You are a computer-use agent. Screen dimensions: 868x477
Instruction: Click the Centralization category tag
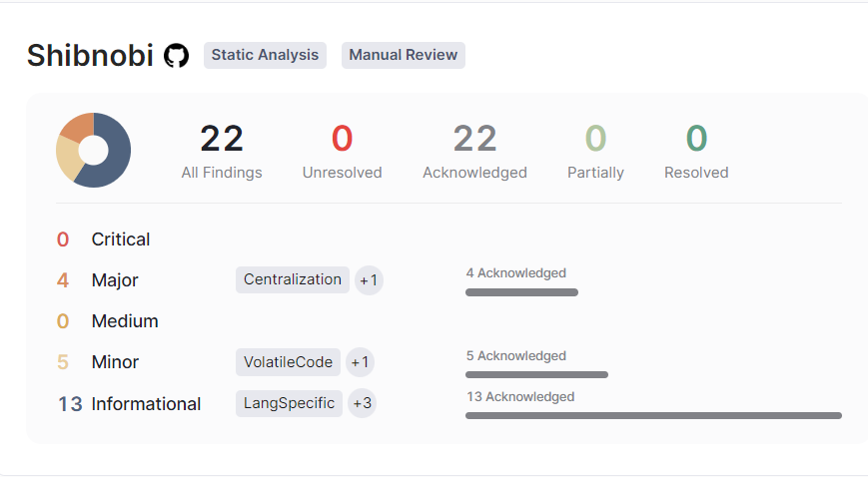coord(293,280)
